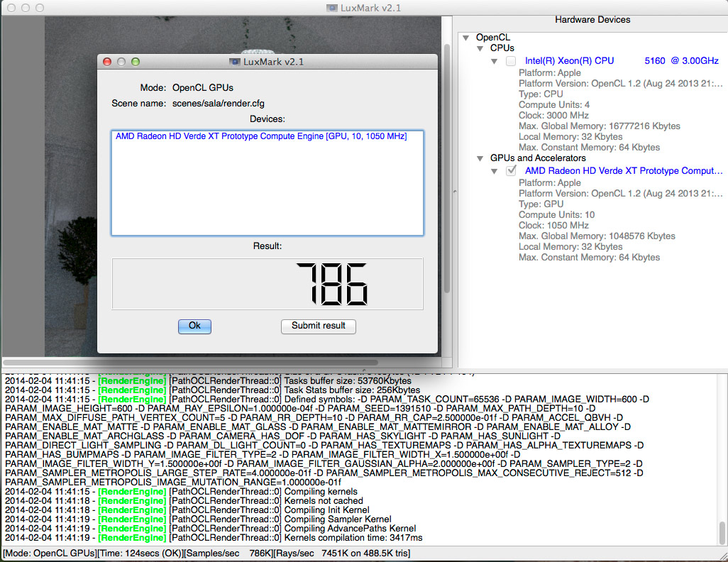Click log line Compiling Init Kernel
The width and height of the screenshot is (728, 562).
187,510
